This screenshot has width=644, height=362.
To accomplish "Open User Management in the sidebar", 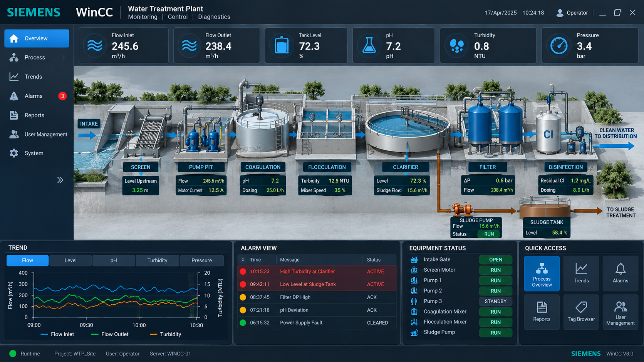I will tap(37, 134).
